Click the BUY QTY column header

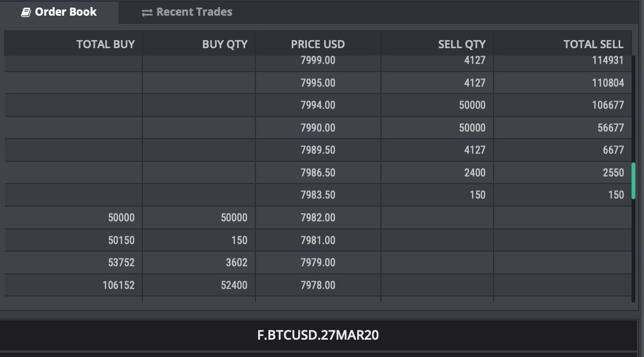pyautogui.click(x=225, y=44)
